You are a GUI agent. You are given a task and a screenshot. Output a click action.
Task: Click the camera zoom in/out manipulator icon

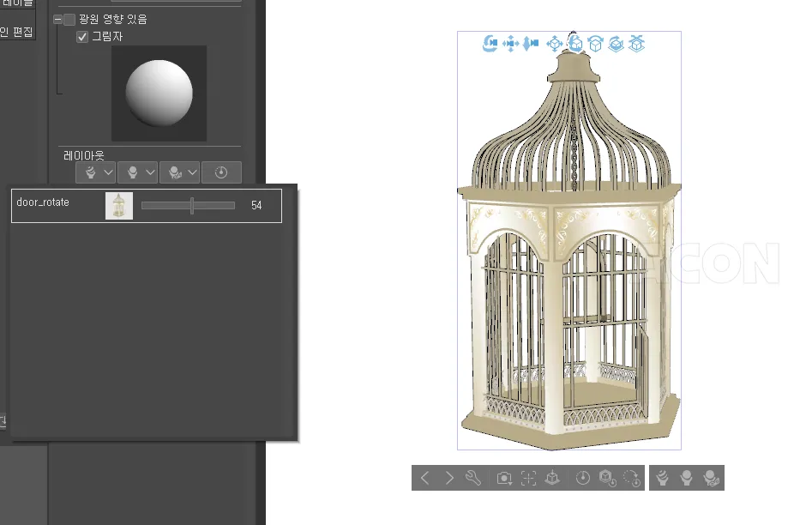coord(531,44)
